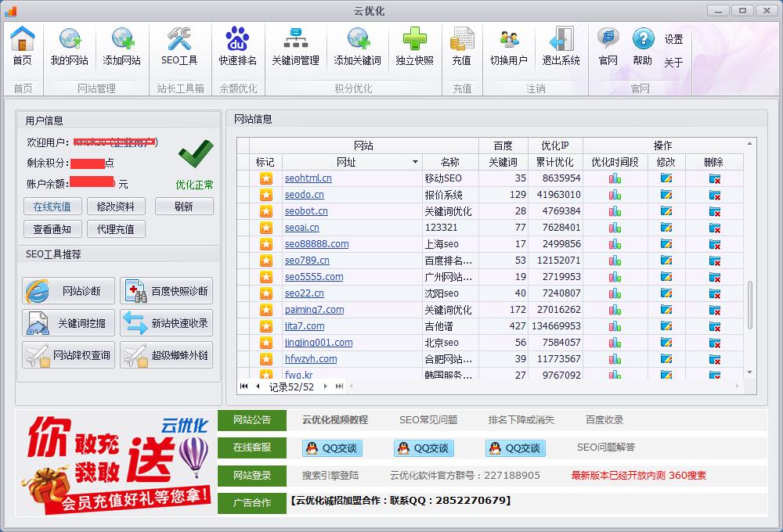Viewport: 783px width, 532px height.
Task: Open the 帮助 help icon
Action: [x=643, y=47]
